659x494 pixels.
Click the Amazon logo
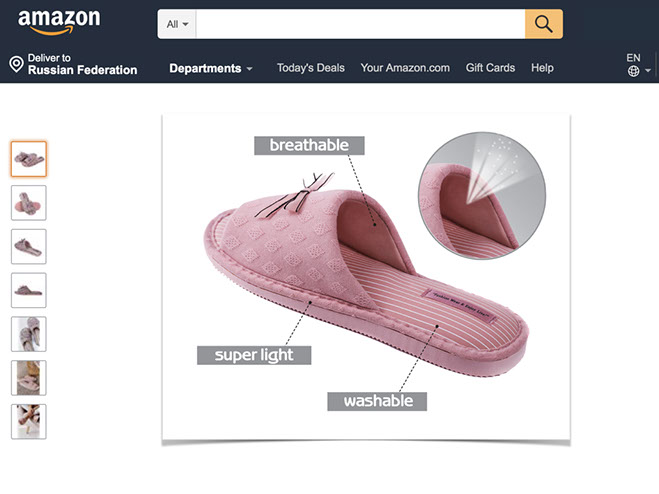59,21
